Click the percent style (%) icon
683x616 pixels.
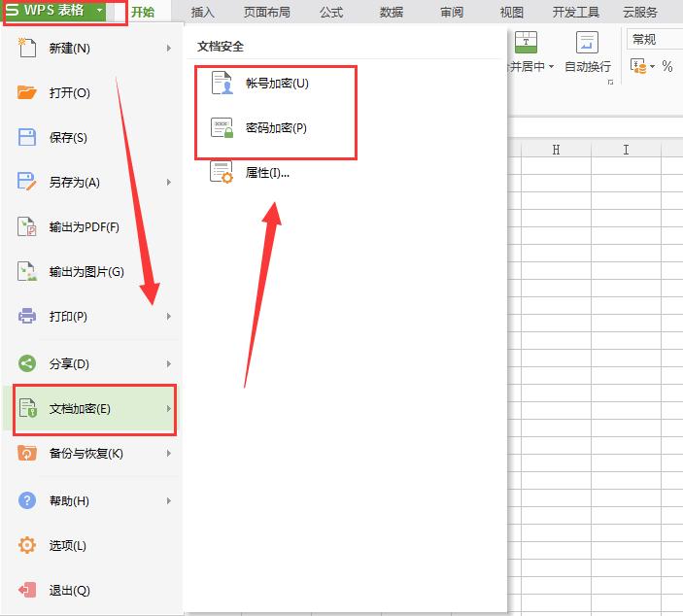pyautogui.click(x=667, y=66)
